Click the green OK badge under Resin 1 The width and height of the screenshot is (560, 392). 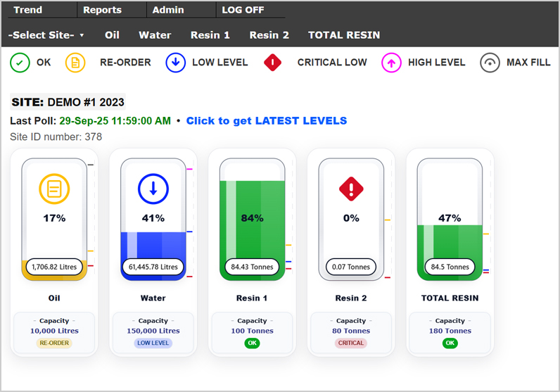pos(252,343)
